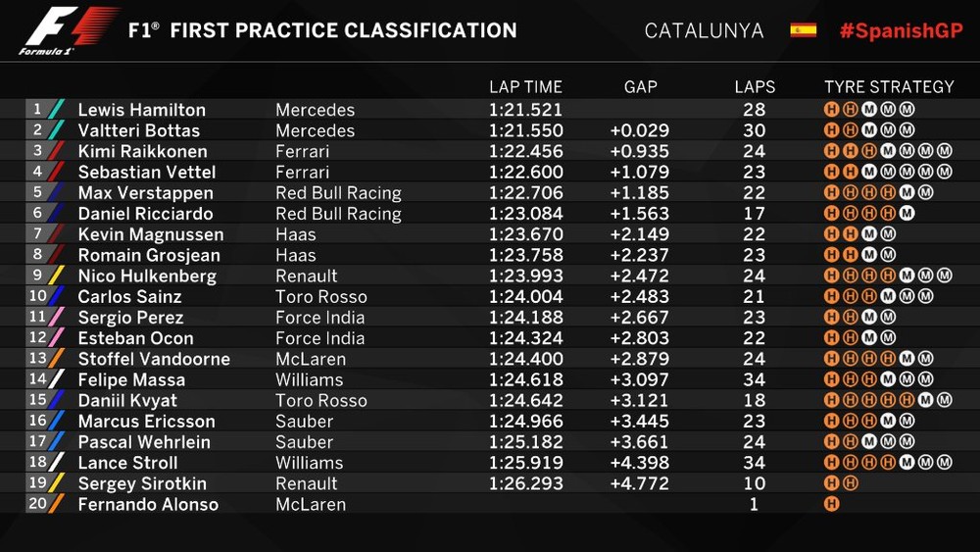Select Valtteri Bottas lap time 1:21.550

coord(525,130)
